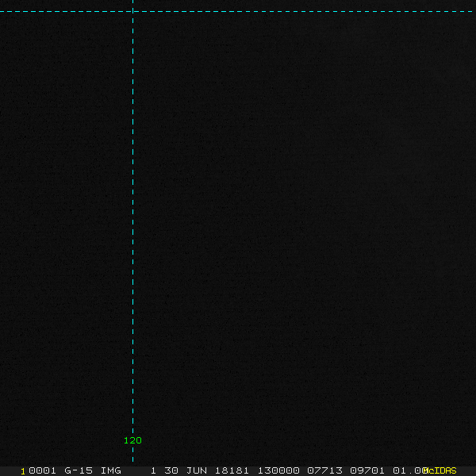Click the 07713 line coordinate value
This screenshot has width=476, height=476.
pyautogui.click(x=325, y=470)
